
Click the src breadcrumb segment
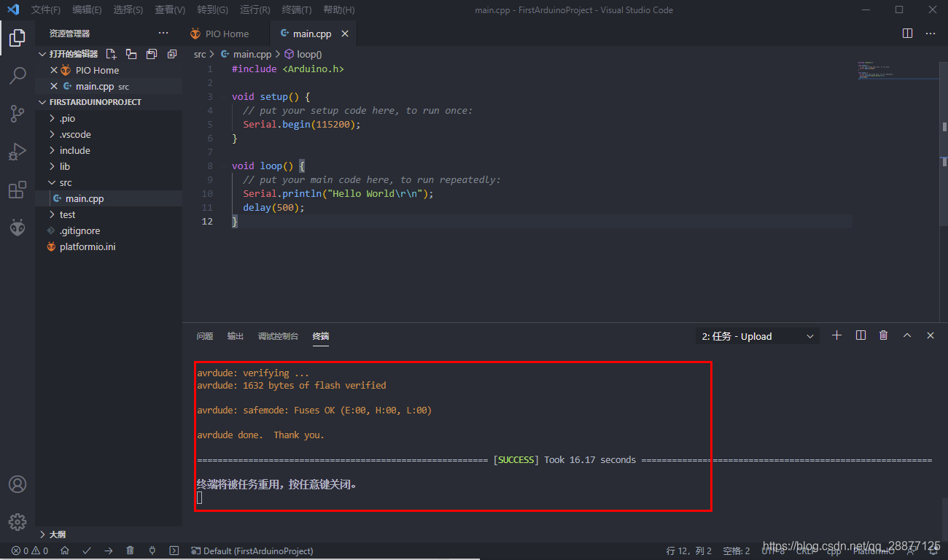click(x=200, y=54)
